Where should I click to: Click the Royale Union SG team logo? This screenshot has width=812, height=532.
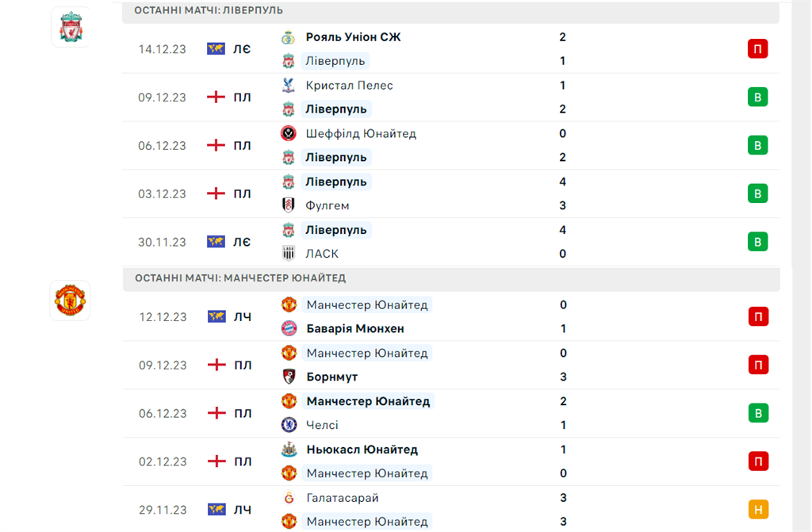289,37
